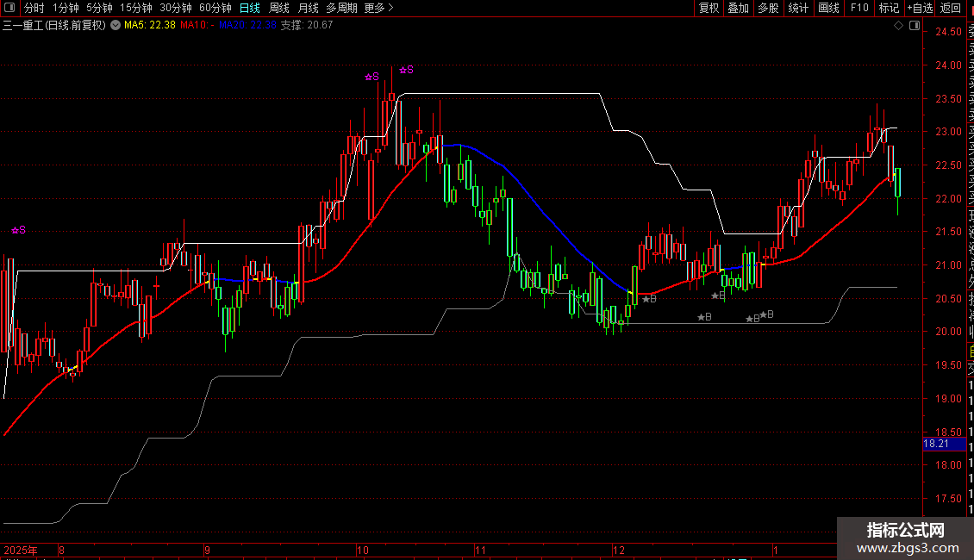Open the 复权 adjustment menu
974x560 pixels.
[709, 8]
